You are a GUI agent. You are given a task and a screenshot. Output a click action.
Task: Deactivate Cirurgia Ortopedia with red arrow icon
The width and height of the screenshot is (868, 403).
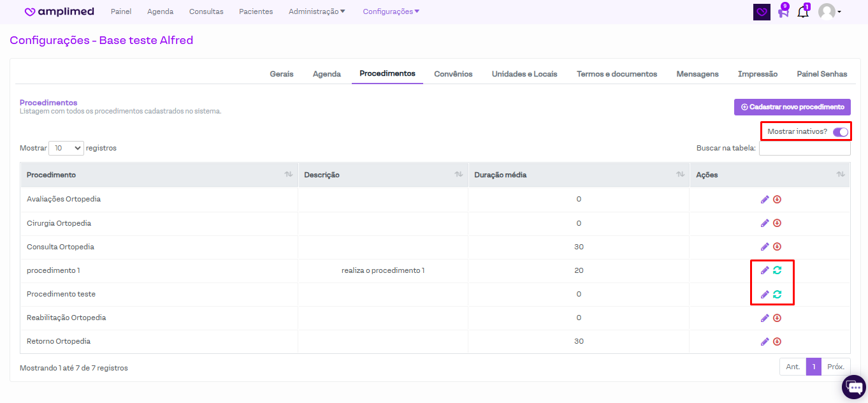[777, 223]
